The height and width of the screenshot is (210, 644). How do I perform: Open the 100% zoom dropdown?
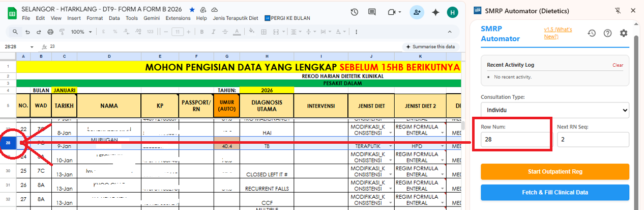coord(81,32)
